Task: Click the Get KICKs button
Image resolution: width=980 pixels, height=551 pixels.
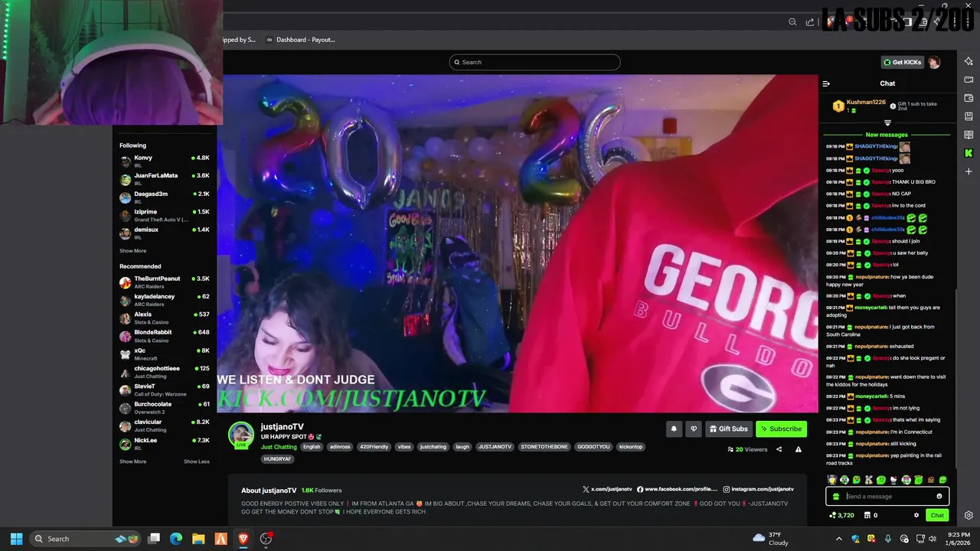Action: pos(903,62)
